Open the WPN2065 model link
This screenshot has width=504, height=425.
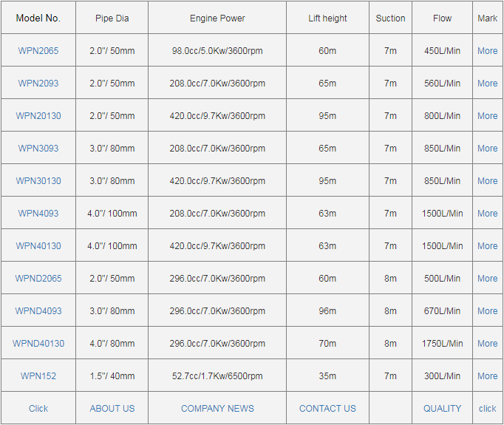tap(38, 51)
